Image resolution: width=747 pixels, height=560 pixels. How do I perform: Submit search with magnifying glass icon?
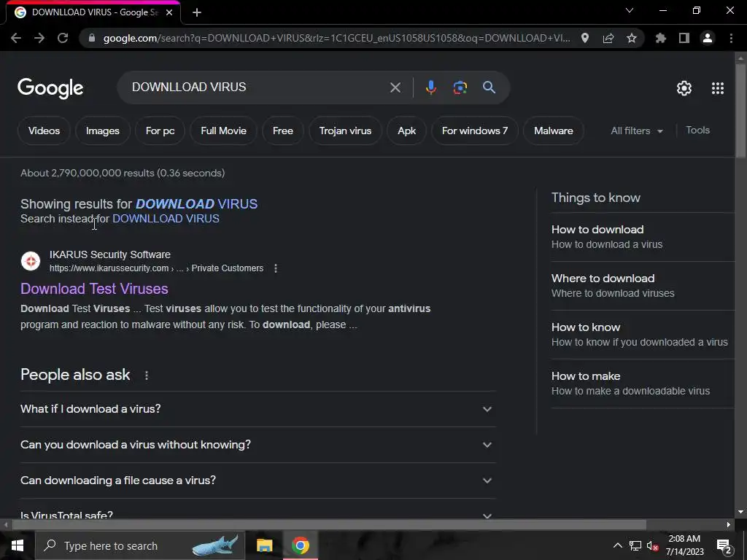click(489, 87)
